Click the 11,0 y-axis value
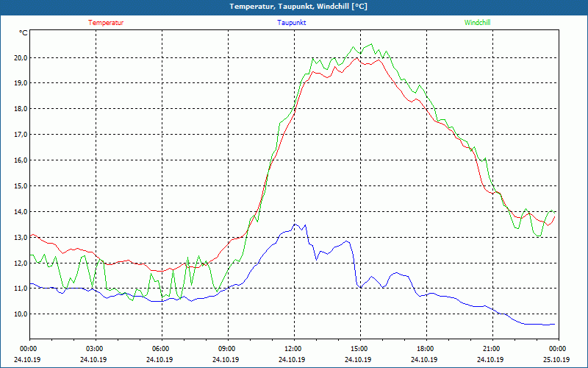The width and height of the screenshot is (588, 368). 21,289
